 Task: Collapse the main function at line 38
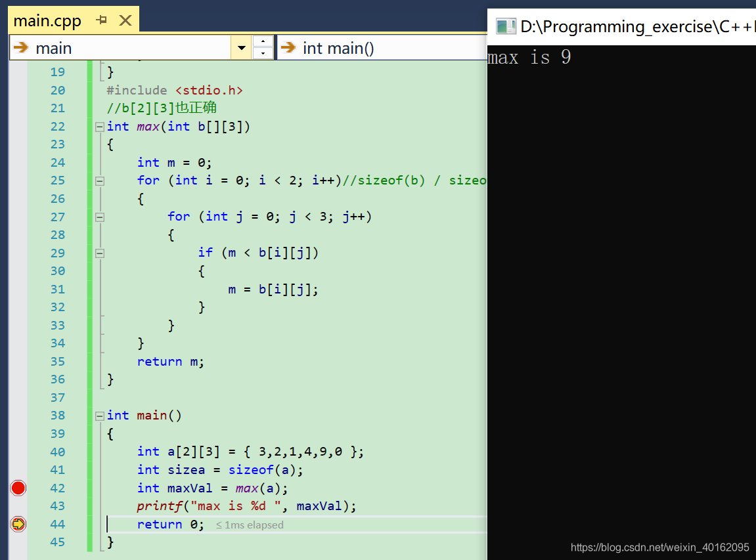100,416
